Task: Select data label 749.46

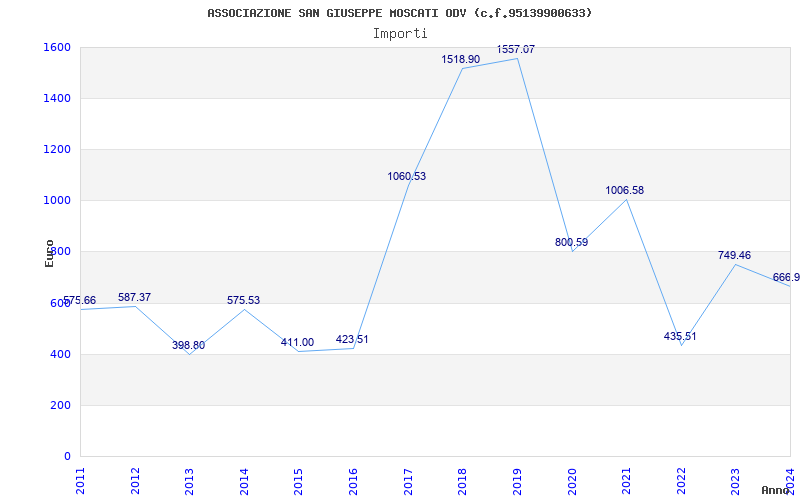Action: point(734,255)
